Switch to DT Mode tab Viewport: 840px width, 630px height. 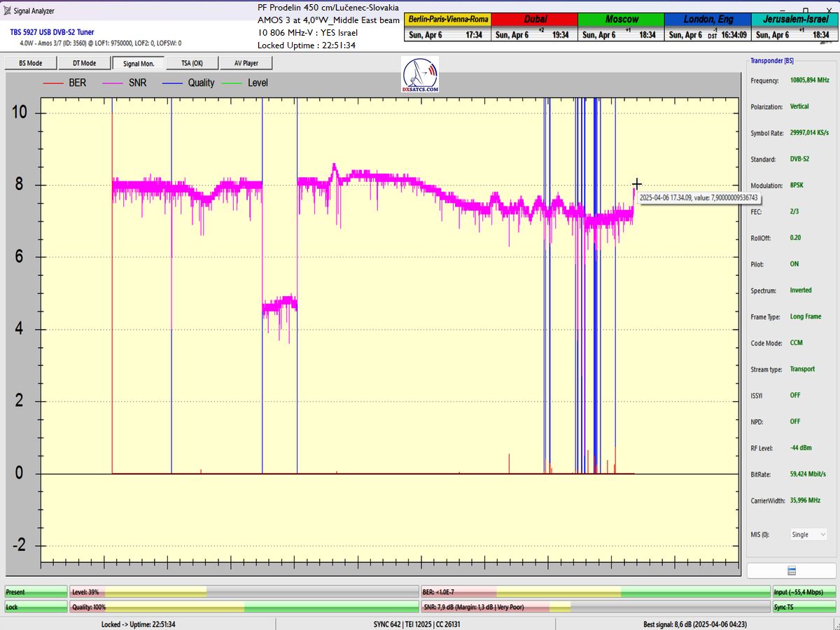[x=84, y=63]
